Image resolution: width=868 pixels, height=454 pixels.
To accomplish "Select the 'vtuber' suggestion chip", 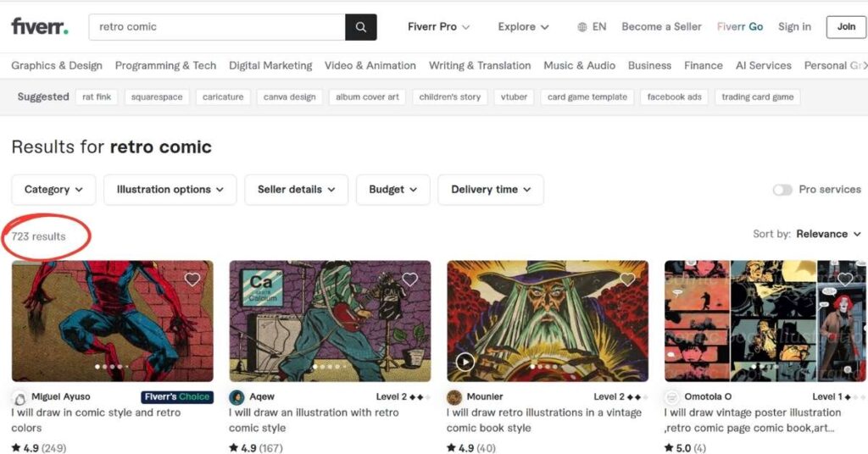I will point(514,97).
